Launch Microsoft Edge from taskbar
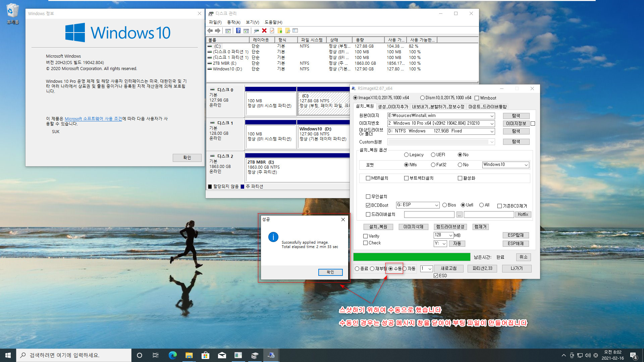 [172, 355]
